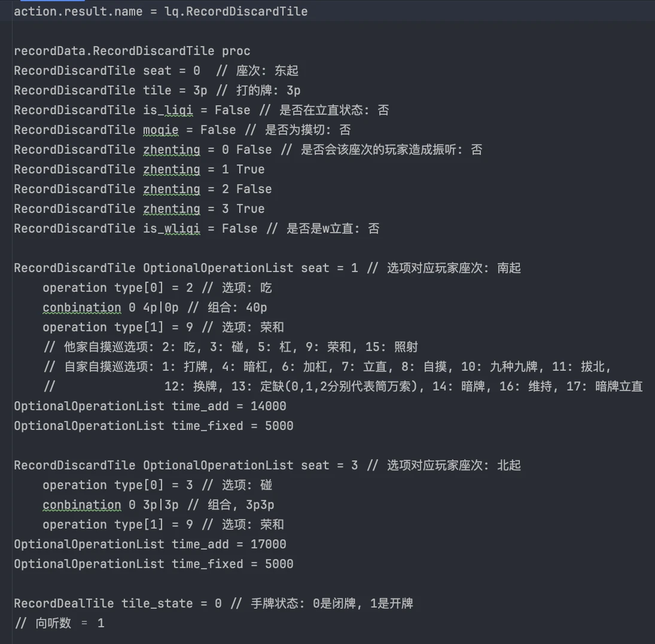Place cursor on 'lq.RecordDiscardTile' in first line
Image resolution: width=655 pixels, height=644 pixels.
236,11
